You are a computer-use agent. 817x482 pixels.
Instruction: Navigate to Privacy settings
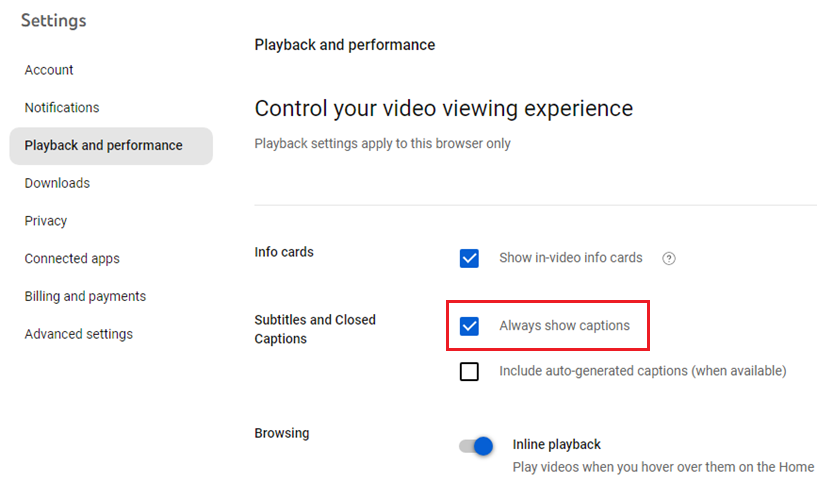pos(46,221)
